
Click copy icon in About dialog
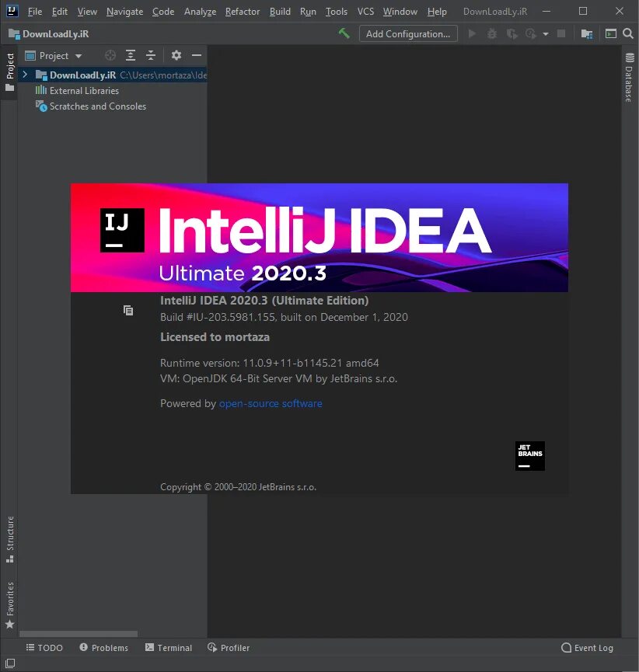(x=128, y=310)
